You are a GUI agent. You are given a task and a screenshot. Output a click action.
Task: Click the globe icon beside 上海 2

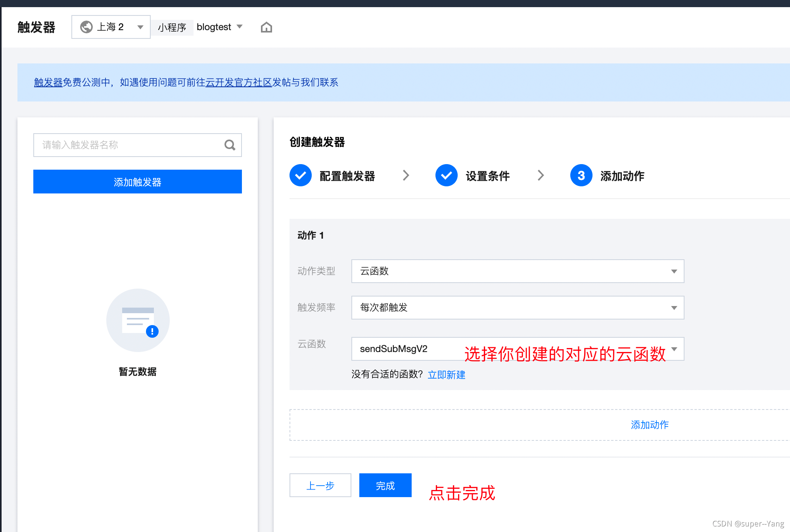point(86,27)
